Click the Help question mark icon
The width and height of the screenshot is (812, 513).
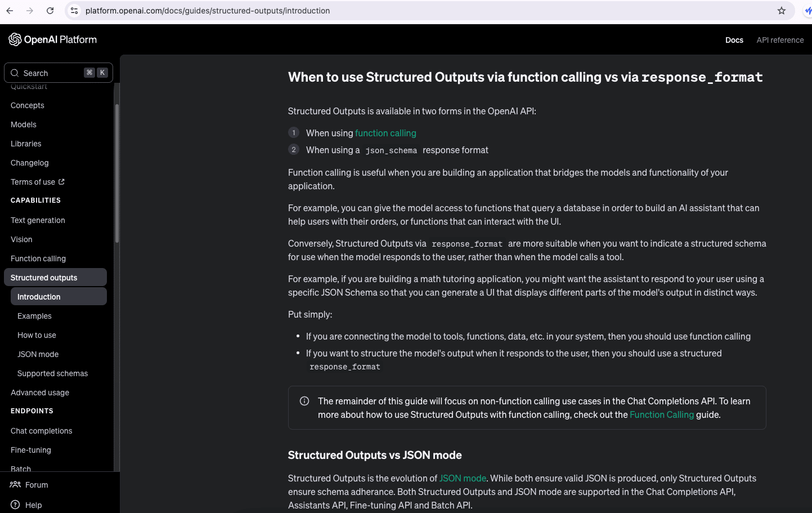(x=15, y=505)
